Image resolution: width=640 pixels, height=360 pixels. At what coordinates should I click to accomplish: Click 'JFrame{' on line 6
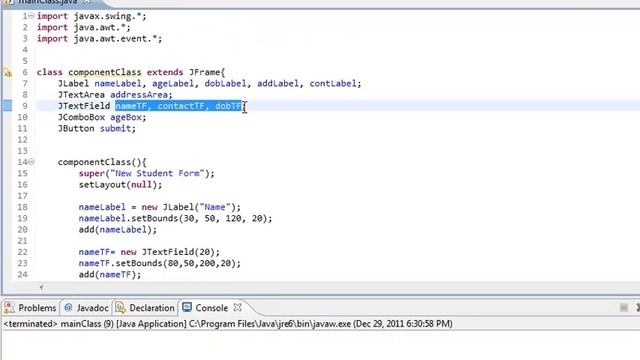[207, 72]
